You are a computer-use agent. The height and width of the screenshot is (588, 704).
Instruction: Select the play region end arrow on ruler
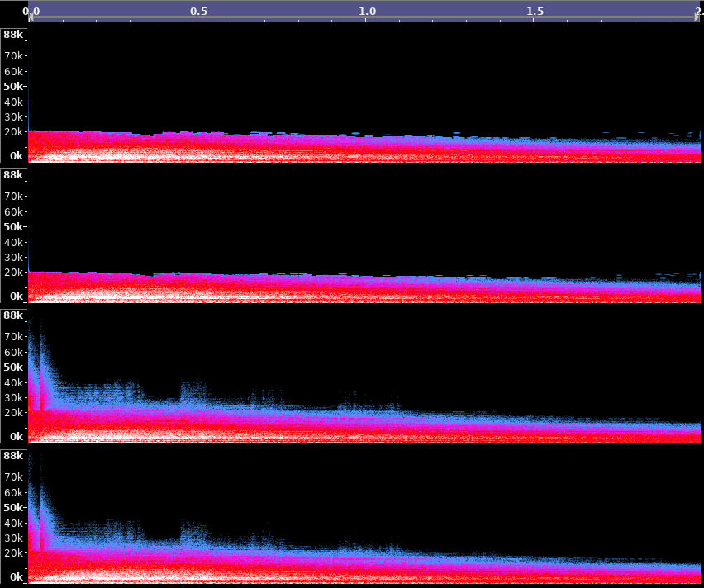point(697,18)
